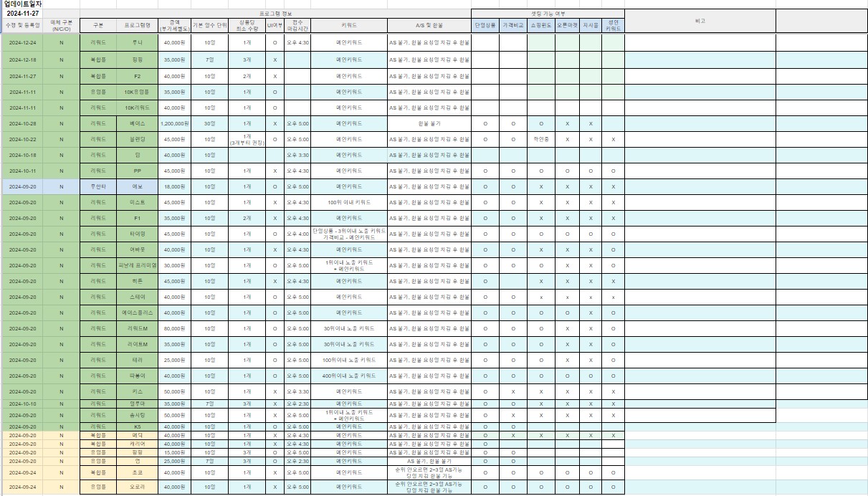Select the 상품당 최소 수량 header
868x496 pixels.
point(247,24)
